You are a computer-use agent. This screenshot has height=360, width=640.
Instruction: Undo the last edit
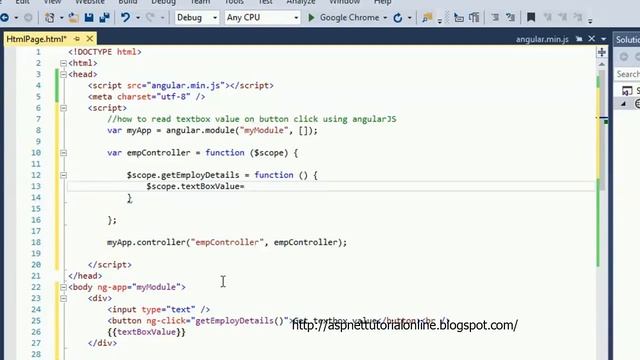click(x=126, y=18)
